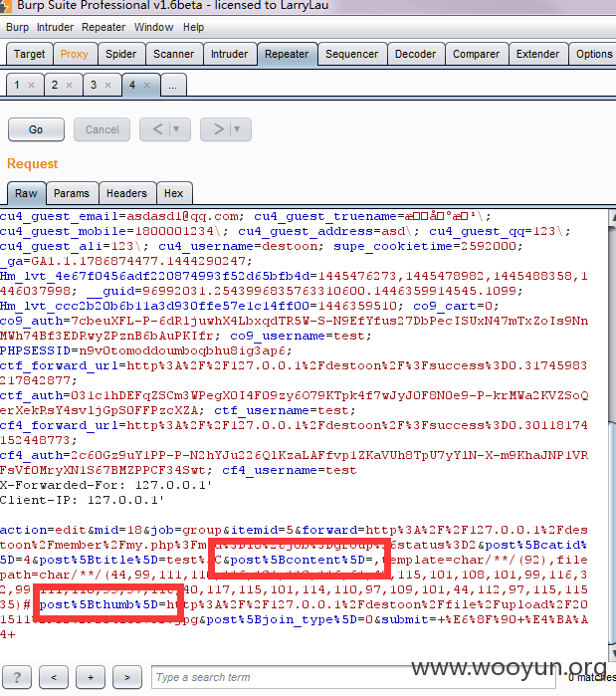The height and width of the screenshot is (696, 616).
Task: Switch to the Proxy tab
Action: [x=75, y=54]
